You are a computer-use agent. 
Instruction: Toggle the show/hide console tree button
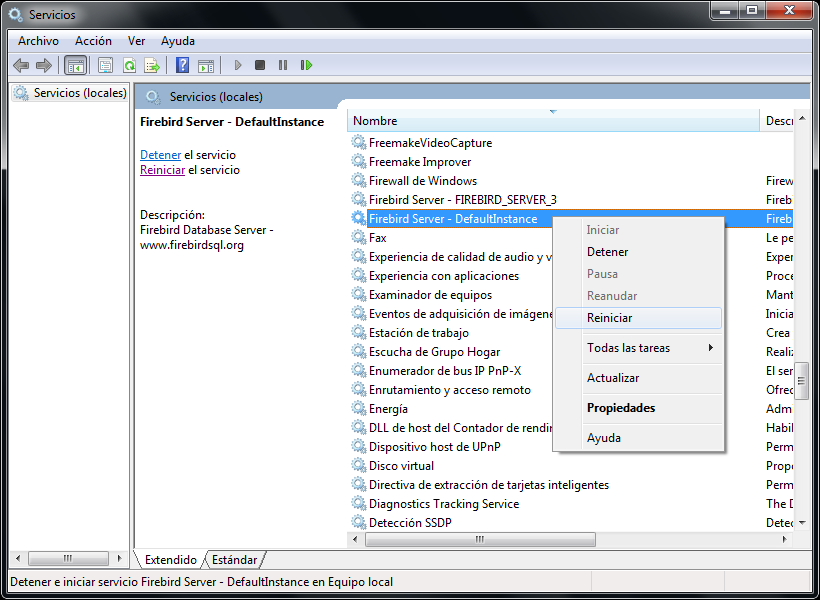pyautogui.click(x=75, y=65)
